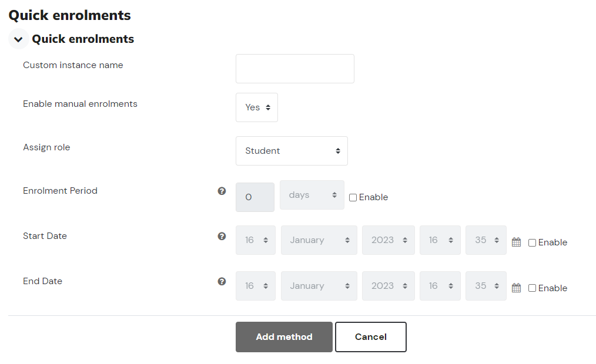The width and height of the screenshot is (596, 364).
Task: Click the Add method button
Action: tap(284, 337)
